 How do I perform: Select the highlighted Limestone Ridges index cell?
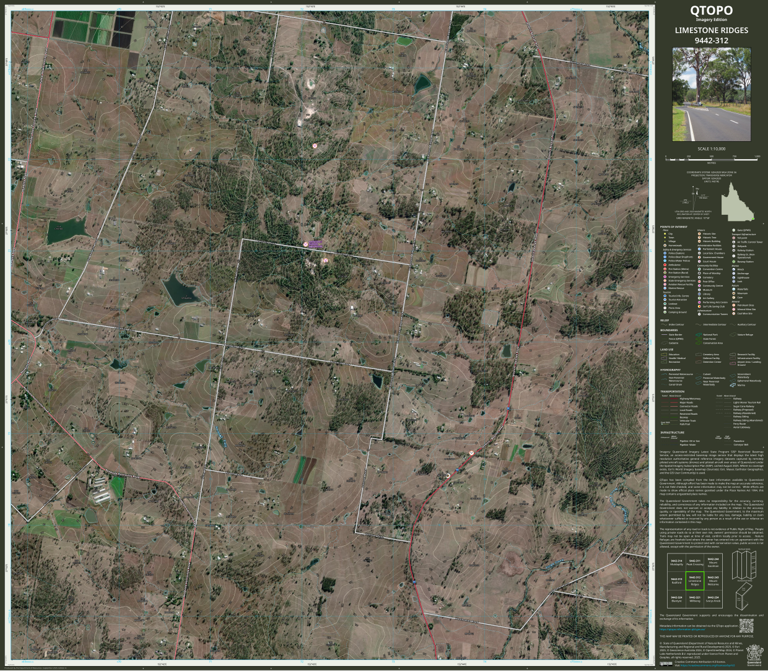[x=695, y=581]
